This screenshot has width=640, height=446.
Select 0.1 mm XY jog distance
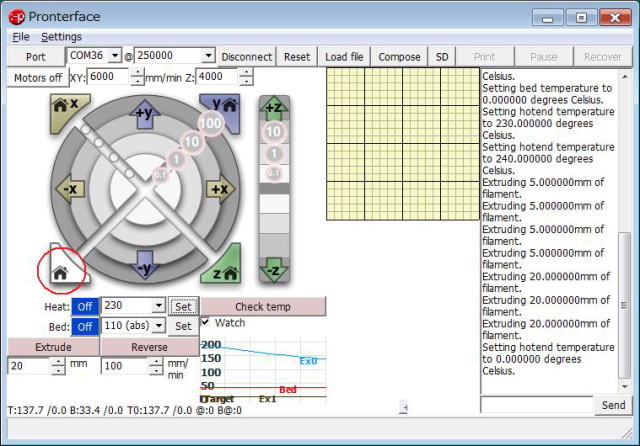click(160, 175)
